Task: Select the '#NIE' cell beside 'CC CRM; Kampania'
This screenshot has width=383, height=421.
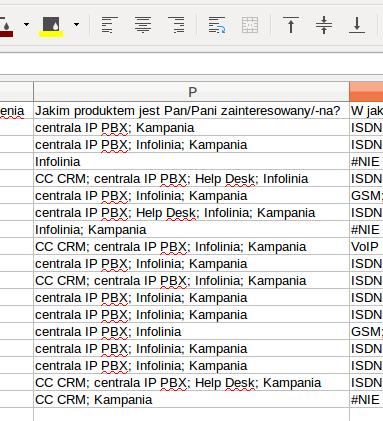Action: tap(366, 399)
